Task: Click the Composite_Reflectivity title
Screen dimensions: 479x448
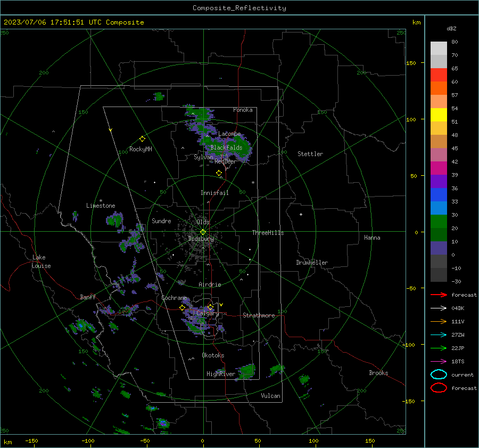Action: click(x=240, y=8)
